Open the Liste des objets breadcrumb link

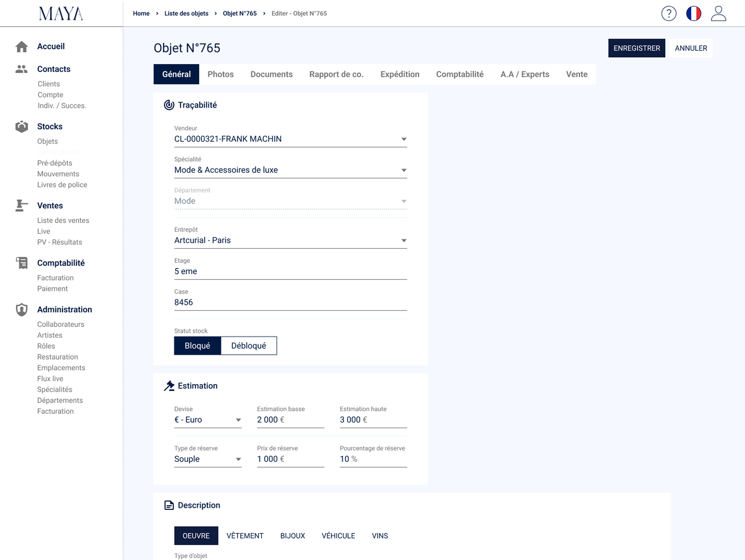click(186, 13)
